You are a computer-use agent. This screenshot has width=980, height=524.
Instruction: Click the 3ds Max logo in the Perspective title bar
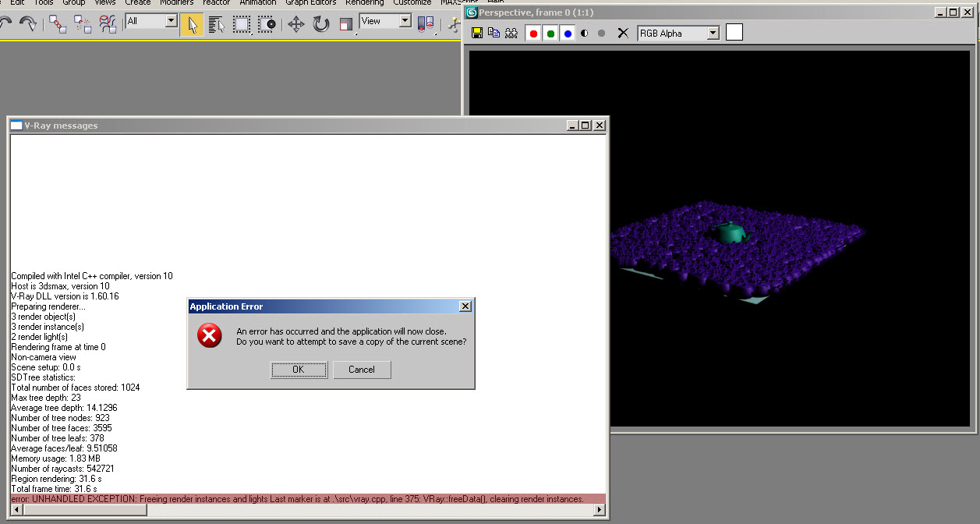pos(472,12)
